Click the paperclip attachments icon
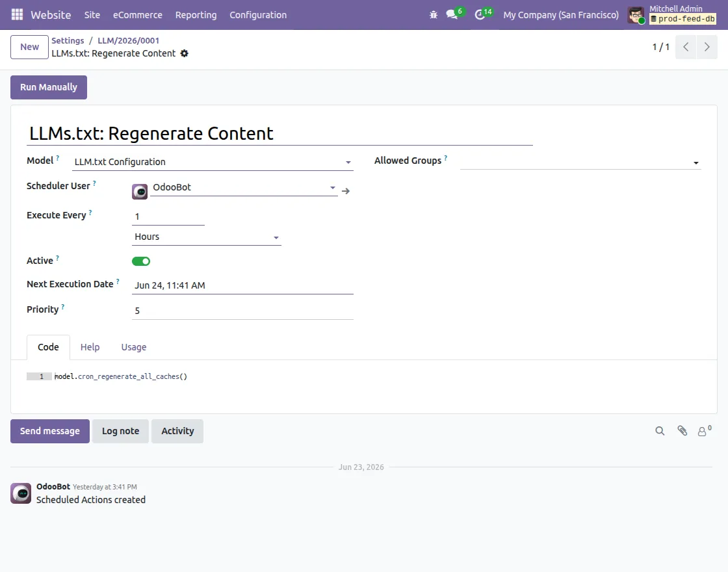Screen dimensions: 728x572 coord(682,431)
